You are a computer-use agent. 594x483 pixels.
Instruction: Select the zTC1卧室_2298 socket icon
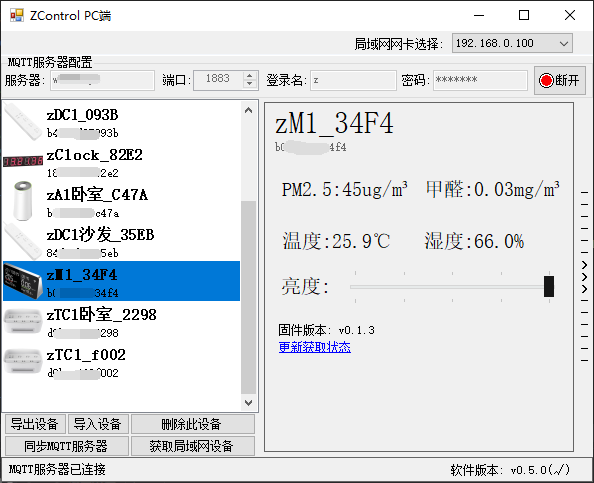(x=23, y=321)
